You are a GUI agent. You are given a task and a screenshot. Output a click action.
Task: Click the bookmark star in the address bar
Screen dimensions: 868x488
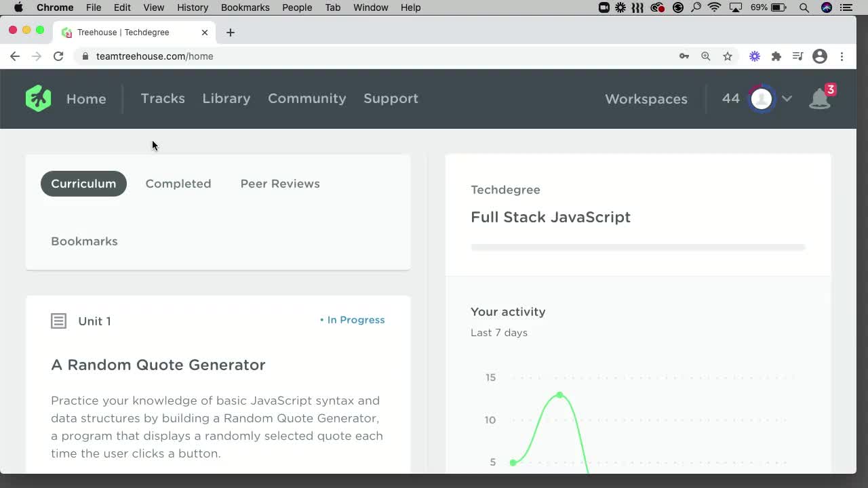728,56
